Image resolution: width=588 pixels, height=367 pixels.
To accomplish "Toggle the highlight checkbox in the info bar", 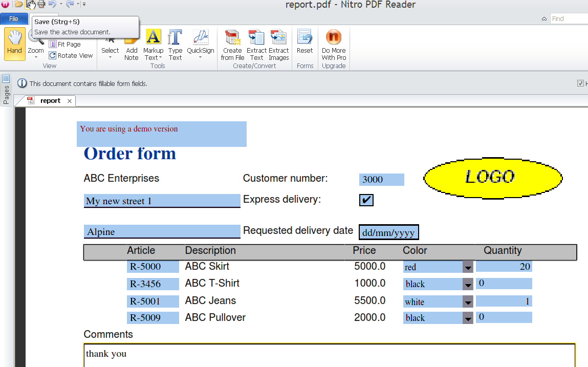I will 580,83.
